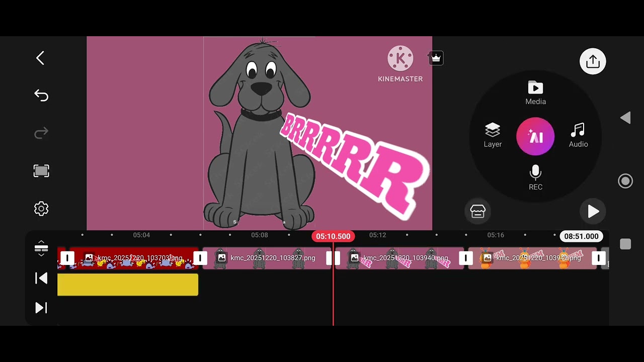Go back using the left chevron icon
644x362 pixels.
coord(40,58)
